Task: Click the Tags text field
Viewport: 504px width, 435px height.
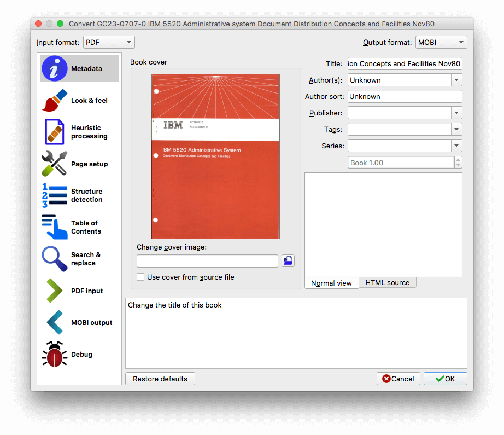Action: point(400,129)
